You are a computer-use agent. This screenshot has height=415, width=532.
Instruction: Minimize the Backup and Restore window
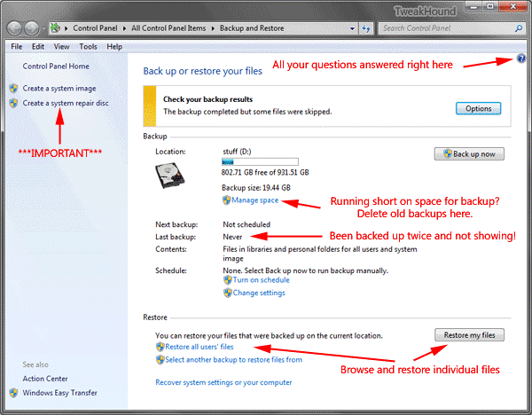tap(474, 6)
